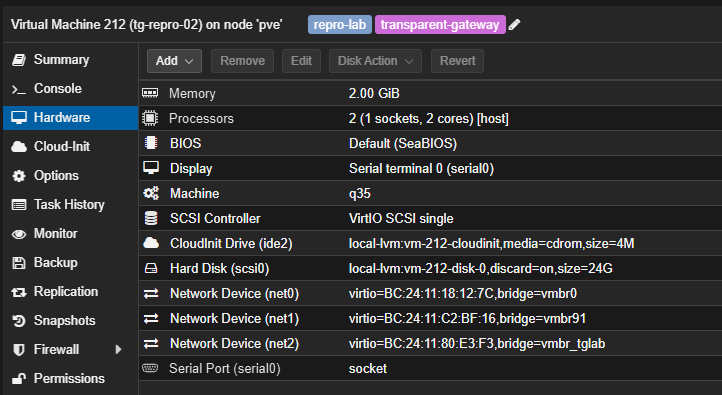Open the Snapshots tab

coord(70,320)
